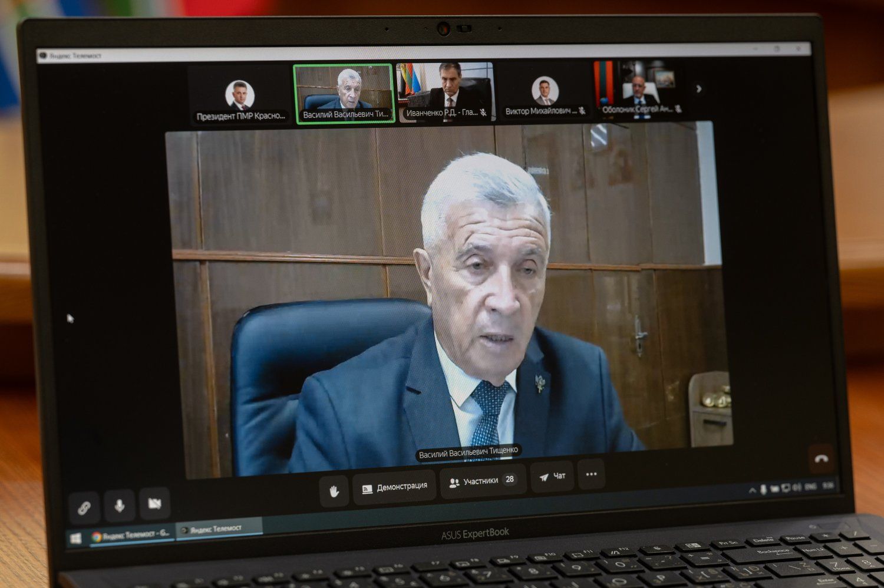This screenshot has height=588, width=884.
Task: Select the Василий Васильевич highlighted thumbnail
Action: click(x=344, y=94)
